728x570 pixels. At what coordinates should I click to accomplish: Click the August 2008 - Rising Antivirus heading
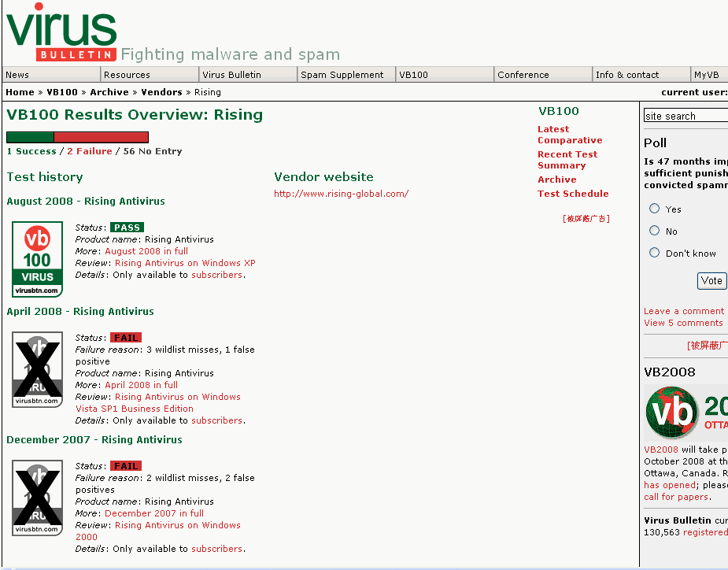pos(86,201)
